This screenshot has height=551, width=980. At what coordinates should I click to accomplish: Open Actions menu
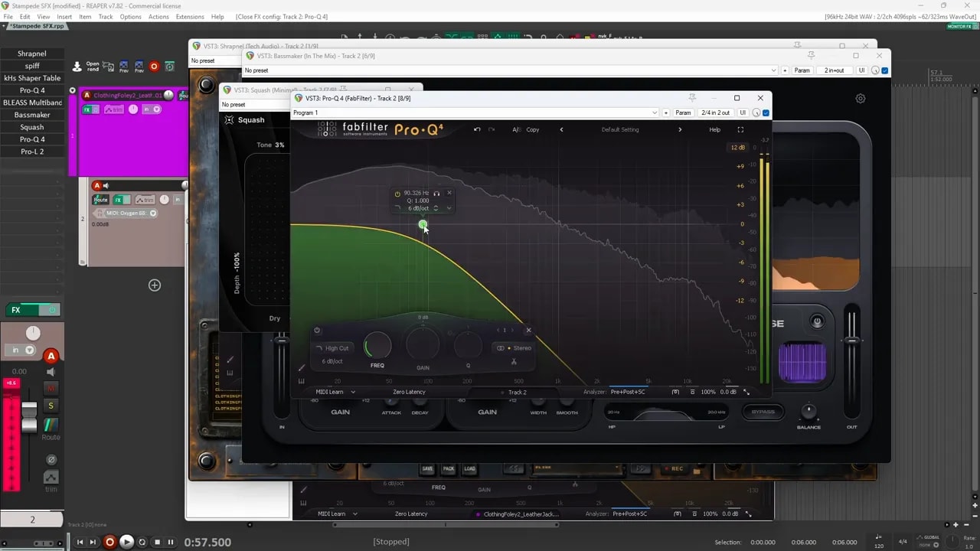[158, 16]
